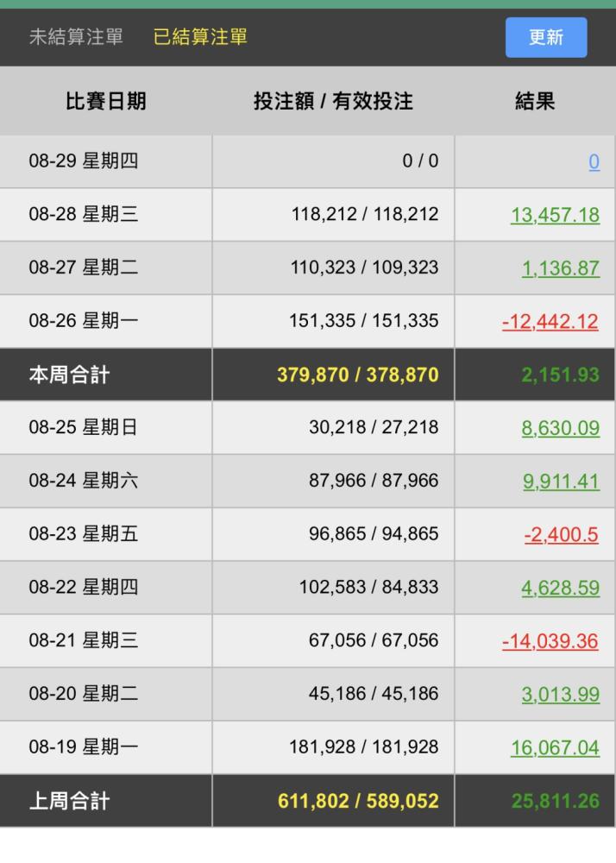Click the 投注額 / 有效投注 column header
This screenshot has width=616, height=863.
333,102
